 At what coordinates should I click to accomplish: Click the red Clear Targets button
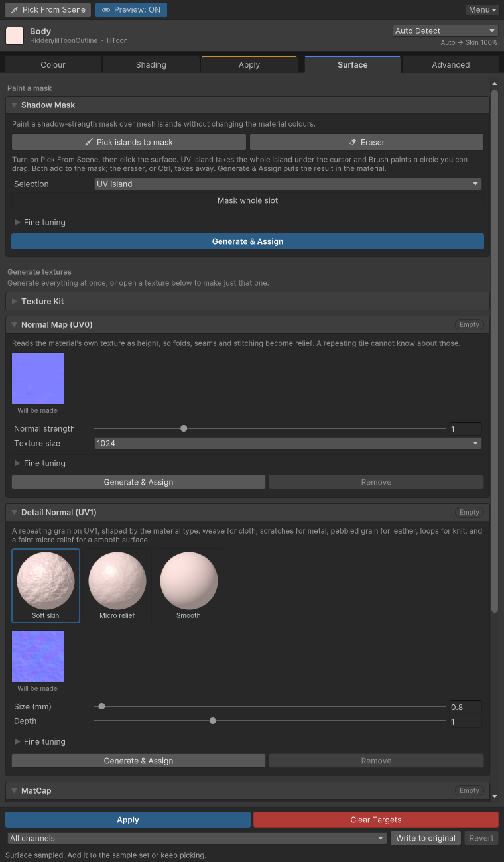click(x=376, y=820)
